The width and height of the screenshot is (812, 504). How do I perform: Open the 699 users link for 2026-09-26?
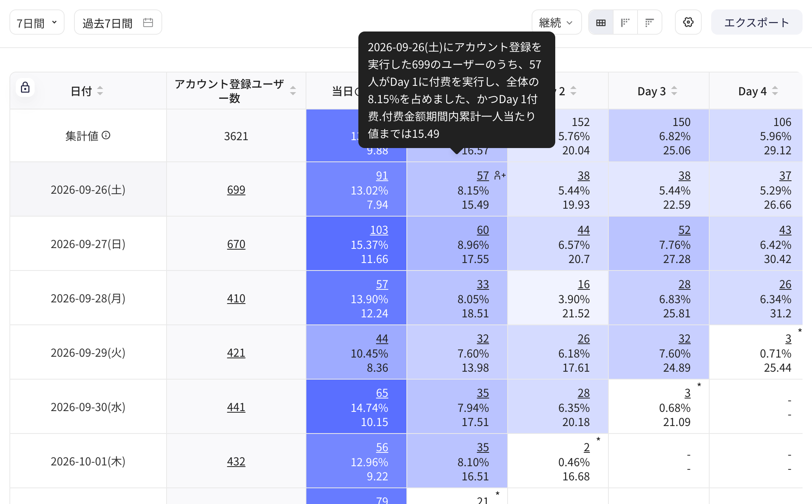(236, 190)
